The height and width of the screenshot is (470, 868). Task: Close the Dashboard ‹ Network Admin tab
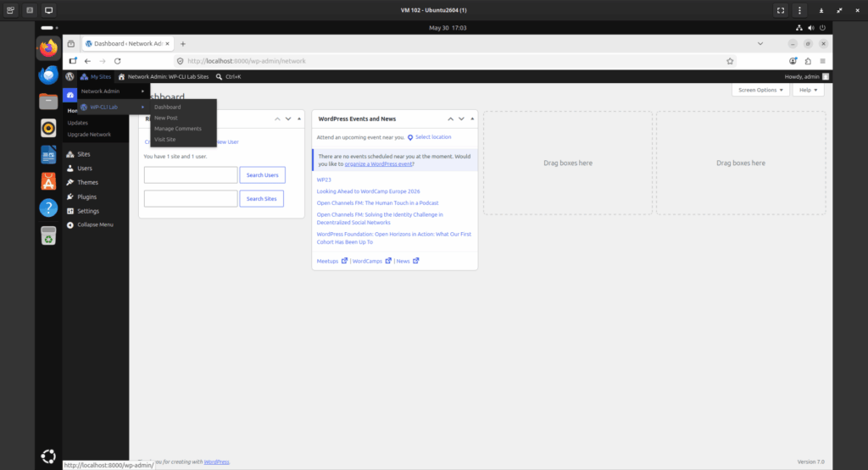coord(167,44)
